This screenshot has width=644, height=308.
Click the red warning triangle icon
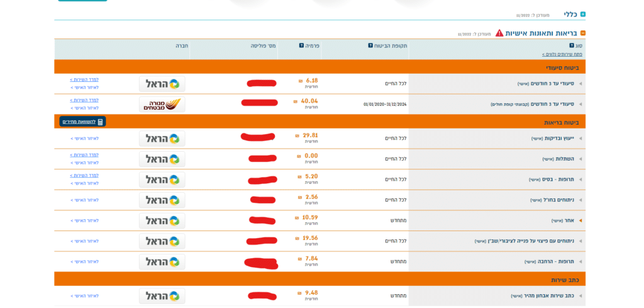click(499, 33)
